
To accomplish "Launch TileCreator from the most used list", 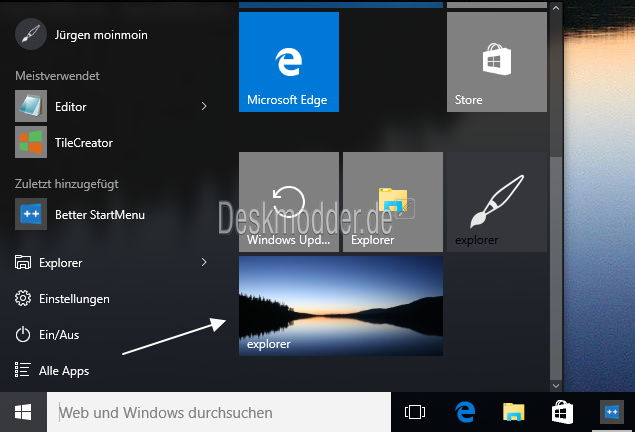I will [111, 143].
